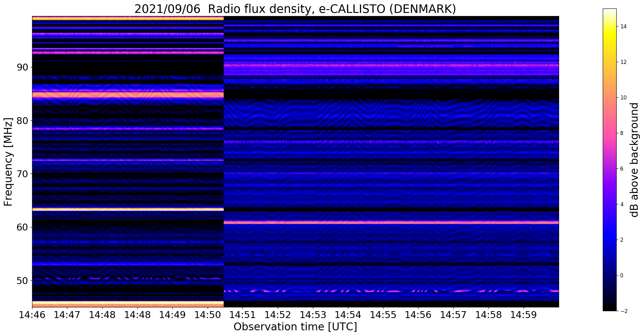Viewport: 644px width, 336px height.
Task: Click the 'Observation time [UTC]' x-axis label
Action: (295, 327)
